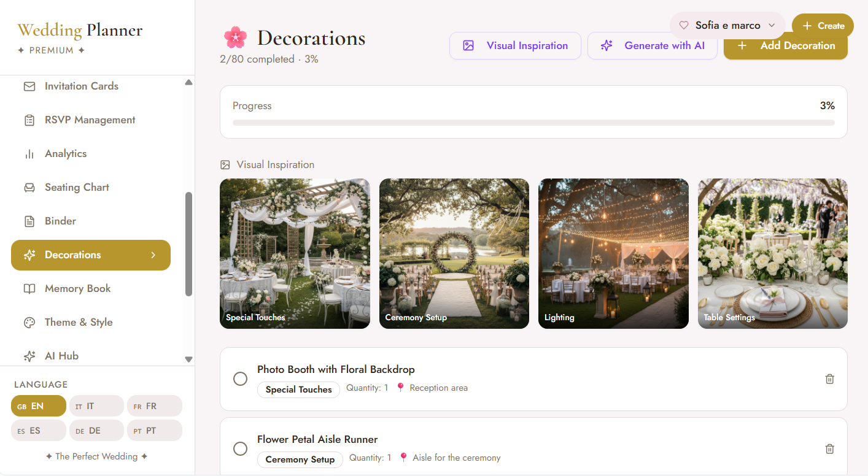Click the image icon in Visual Inspiration button
This screenshot has height=476, width=868.
pos(468,45)
